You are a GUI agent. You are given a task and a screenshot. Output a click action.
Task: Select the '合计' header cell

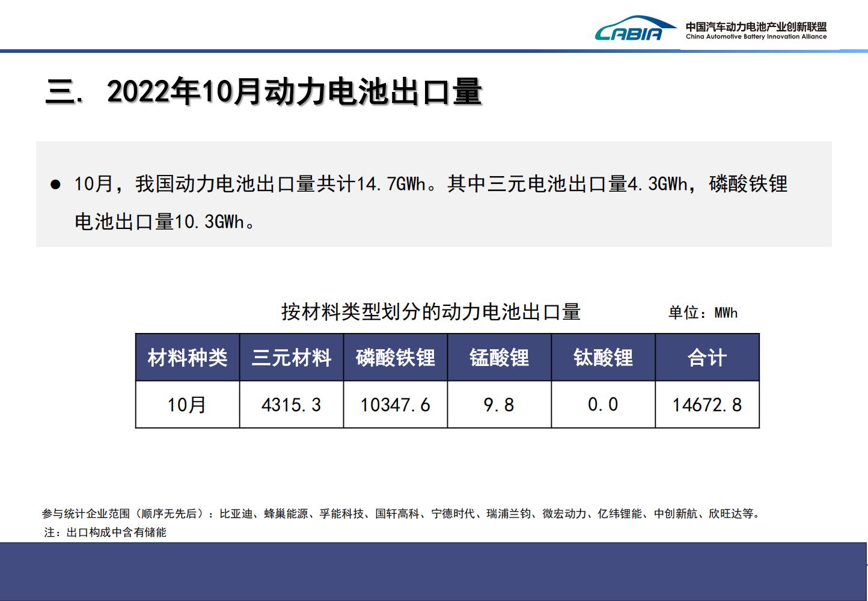pyautogui.click(x=708, y=358)
